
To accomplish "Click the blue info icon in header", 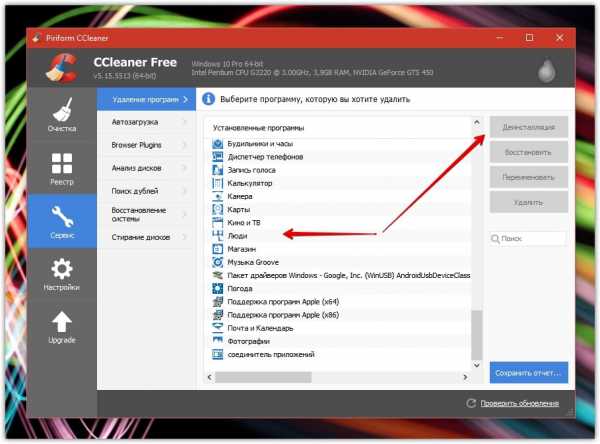I will pos(208,99).
